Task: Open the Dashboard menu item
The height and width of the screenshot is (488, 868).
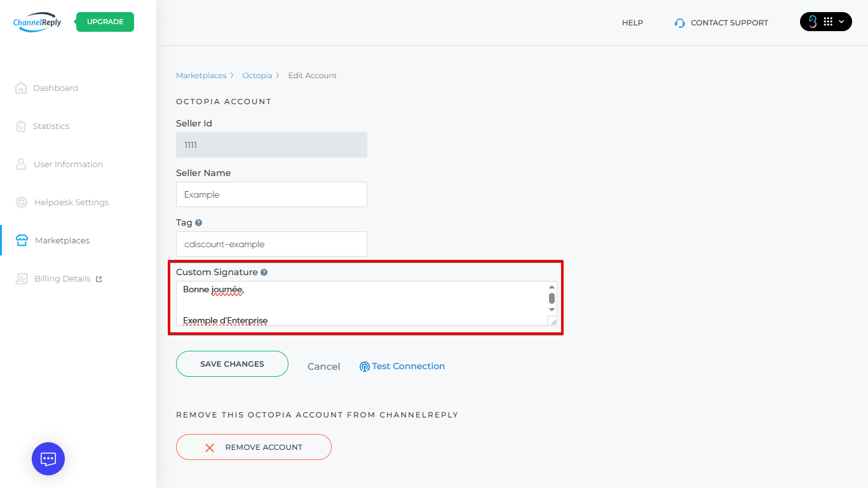Action: pos(55,88)
